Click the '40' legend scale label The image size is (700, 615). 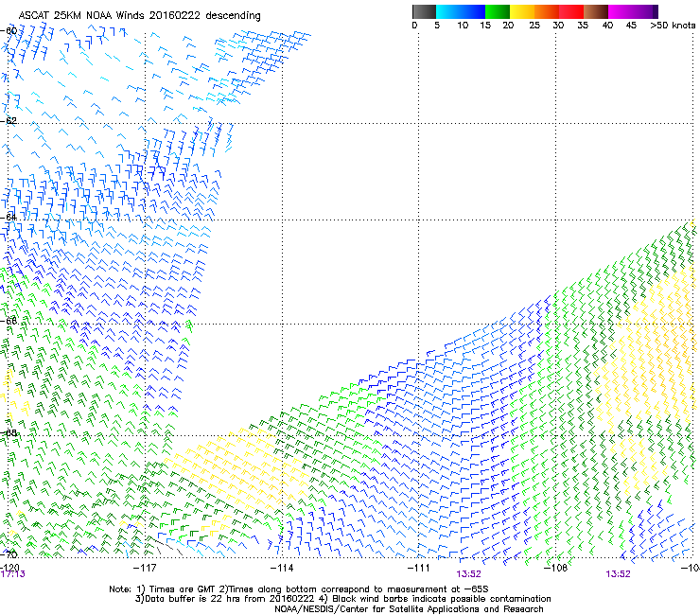click(607, 26)
